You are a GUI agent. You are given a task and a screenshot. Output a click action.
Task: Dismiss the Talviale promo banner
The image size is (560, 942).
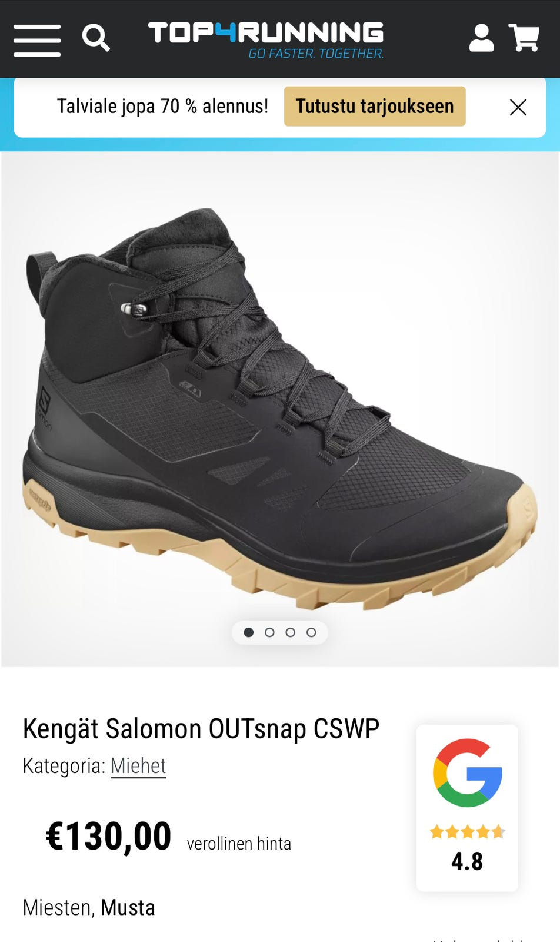(x=518, y=107)
